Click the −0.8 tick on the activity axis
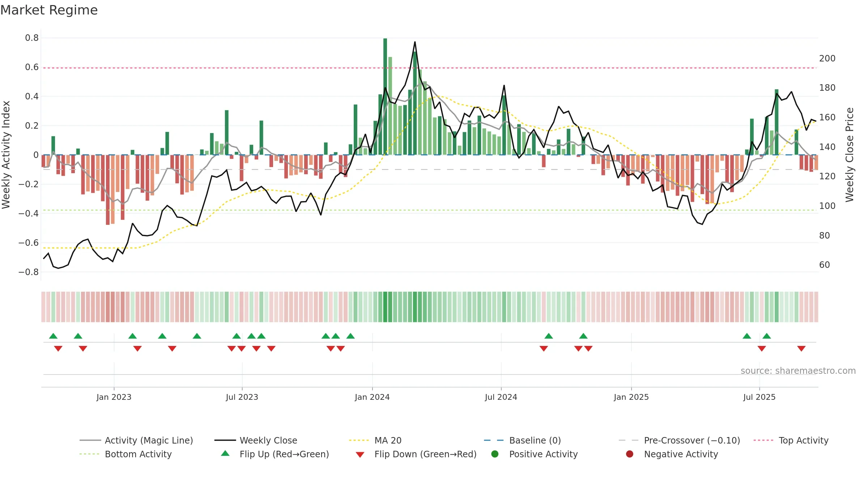The height and width of the screenshot is (488, 868). coord(29,272)
